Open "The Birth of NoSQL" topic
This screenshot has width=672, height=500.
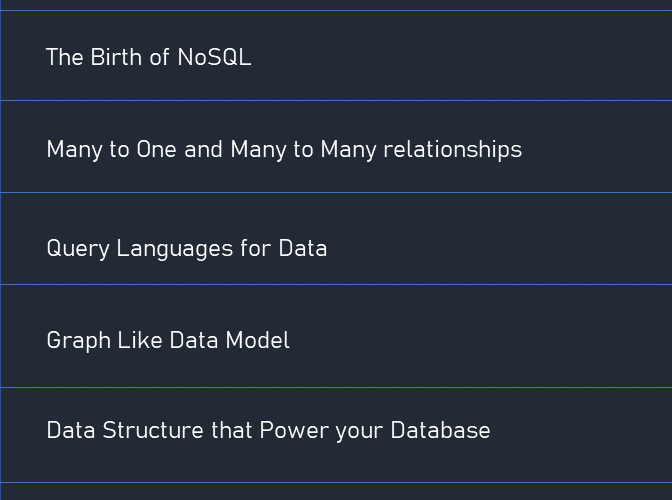(336, 56)
